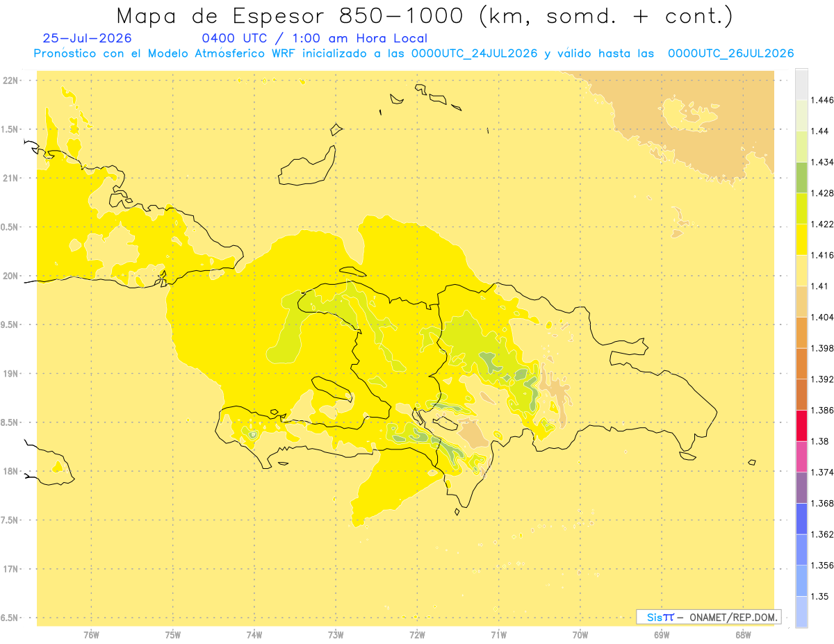Viewport: 834px width, 644px height.
Task: Pick the light gray swatch at top of legend
Action: 801,84
